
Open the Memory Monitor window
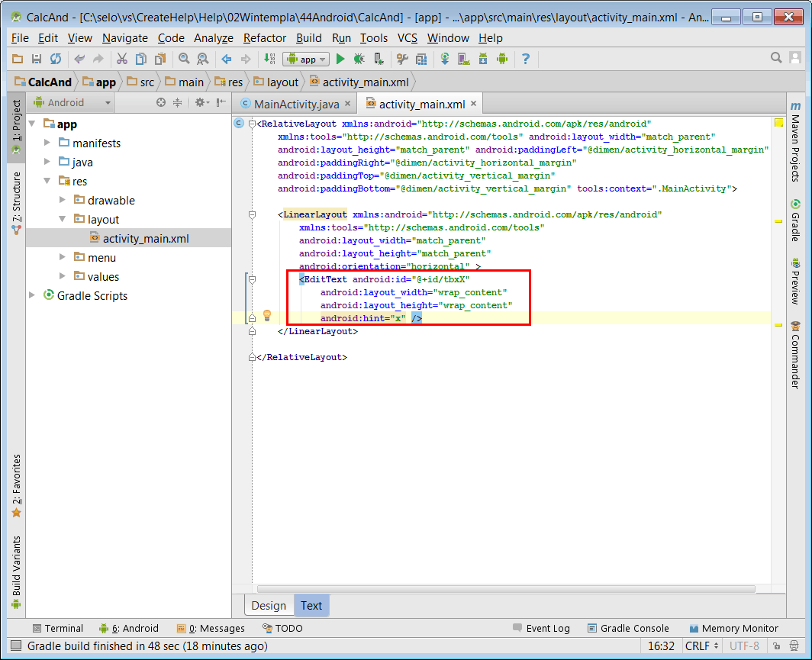coord(734,629)
